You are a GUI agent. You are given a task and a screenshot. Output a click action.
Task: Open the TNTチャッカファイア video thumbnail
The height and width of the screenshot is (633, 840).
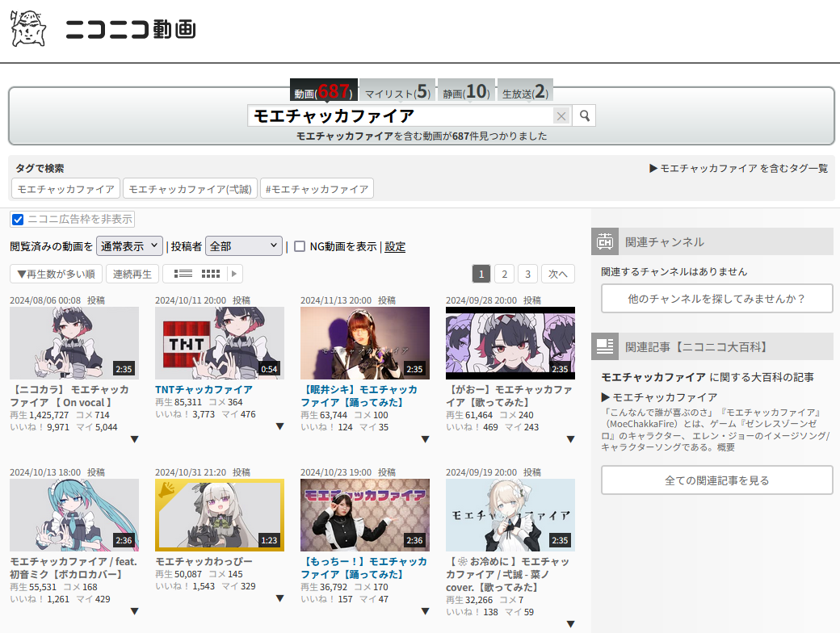coord(220,343)
